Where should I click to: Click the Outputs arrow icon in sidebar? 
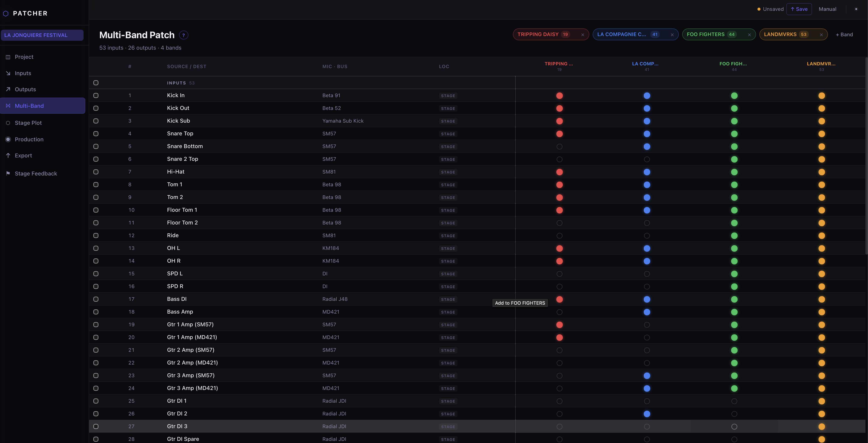click(x=8, y=89)
